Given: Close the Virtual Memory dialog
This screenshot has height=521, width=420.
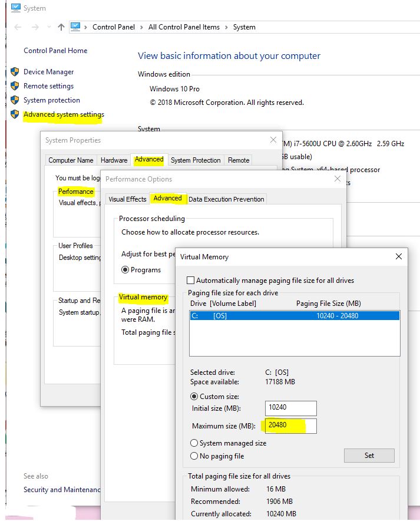Looking at the screenshot, I should 399,256.
